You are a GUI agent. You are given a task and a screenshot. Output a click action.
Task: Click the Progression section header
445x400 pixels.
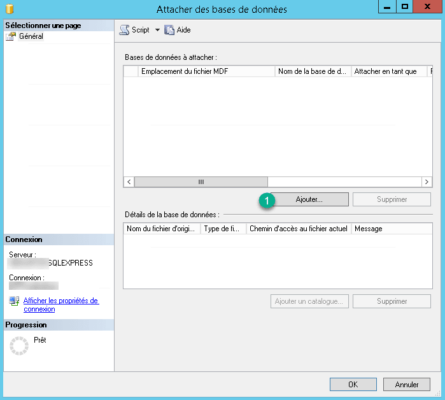click(x=59, y=325)
